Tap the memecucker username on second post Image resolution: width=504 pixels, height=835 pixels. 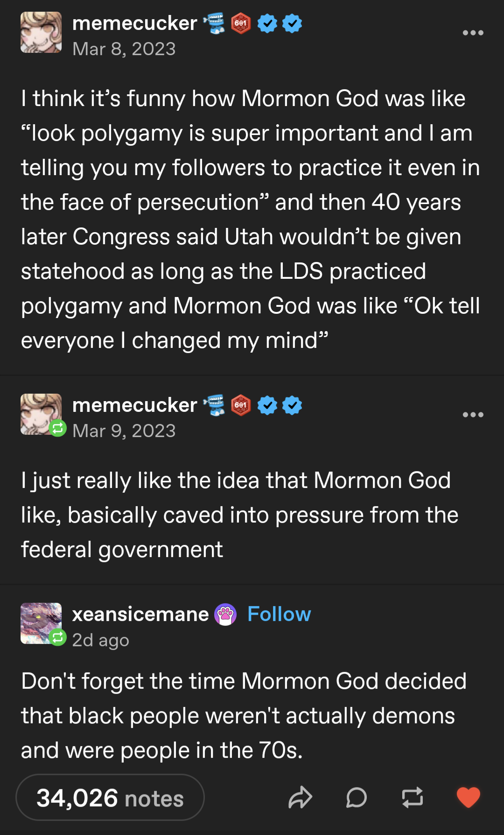tap(135, 405)
